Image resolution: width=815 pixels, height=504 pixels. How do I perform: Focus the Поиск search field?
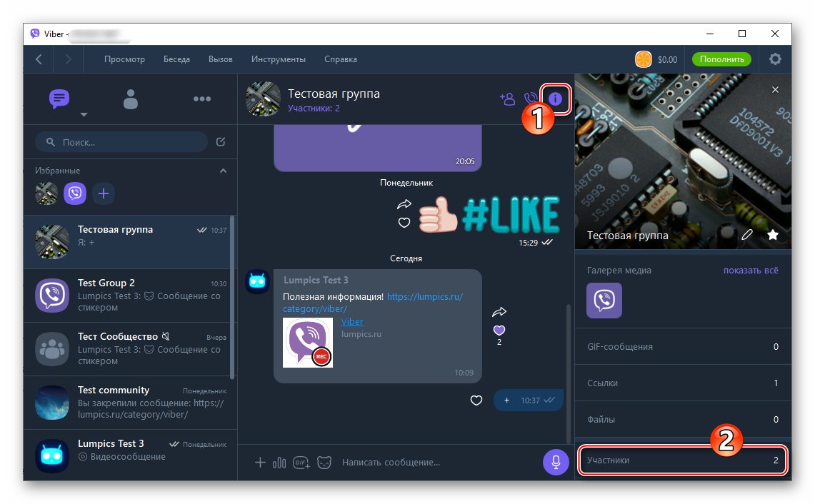click(x=121, y=142)
